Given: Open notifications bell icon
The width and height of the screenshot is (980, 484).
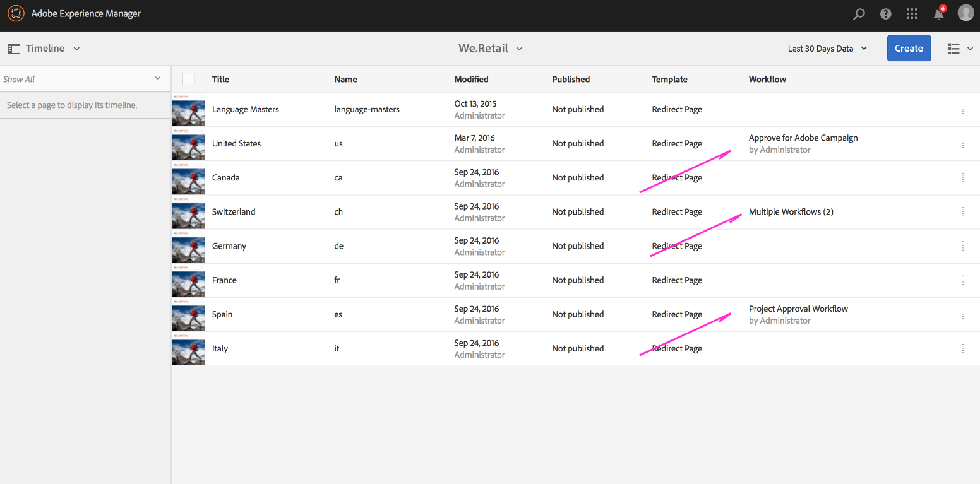Looking at the screenshot, I should point(939,14).
